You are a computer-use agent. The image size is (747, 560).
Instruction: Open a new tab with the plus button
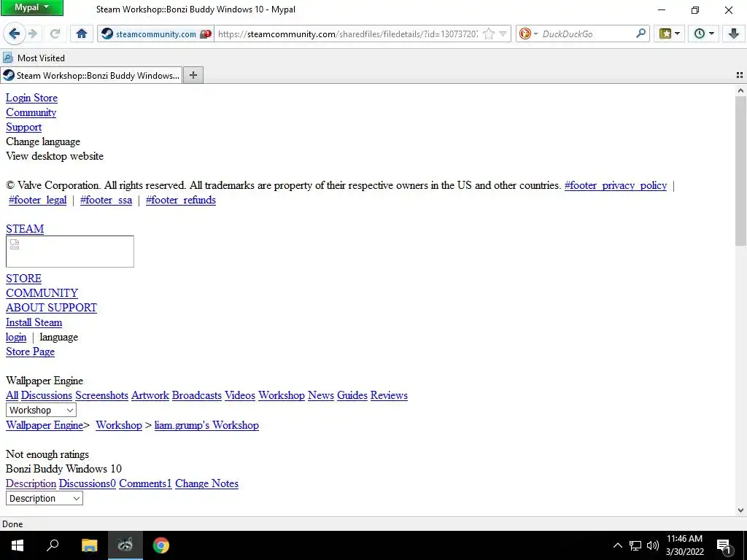click(193, 75)
